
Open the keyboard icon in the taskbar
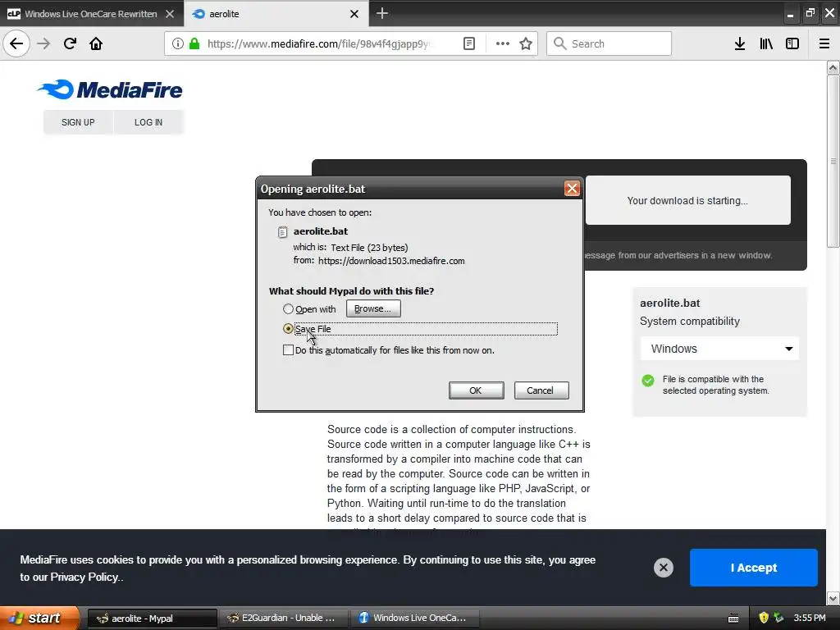pos(733,619)
